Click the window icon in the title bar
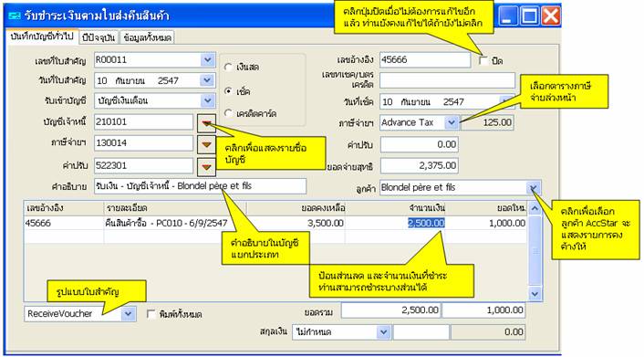Viewport: 644px width, 357px height. point(14,16)
